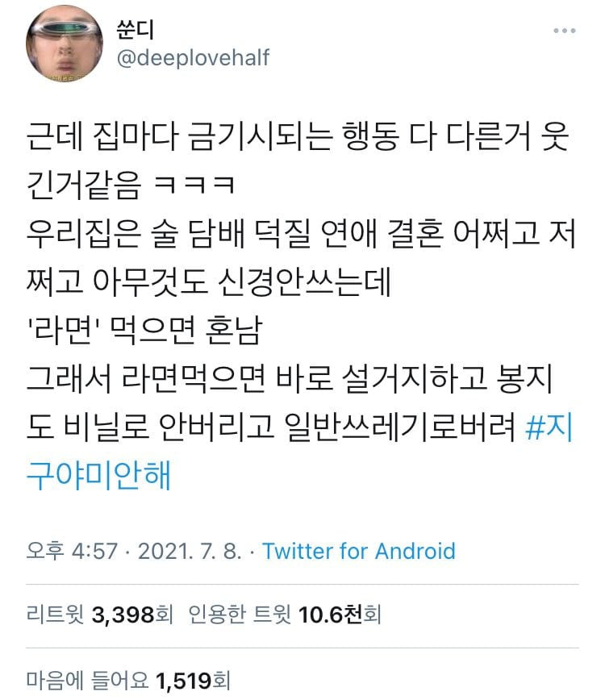Click the ㅋㅋㅋ laughter text
The image size is (605, 700).
(x=194, y=185)
